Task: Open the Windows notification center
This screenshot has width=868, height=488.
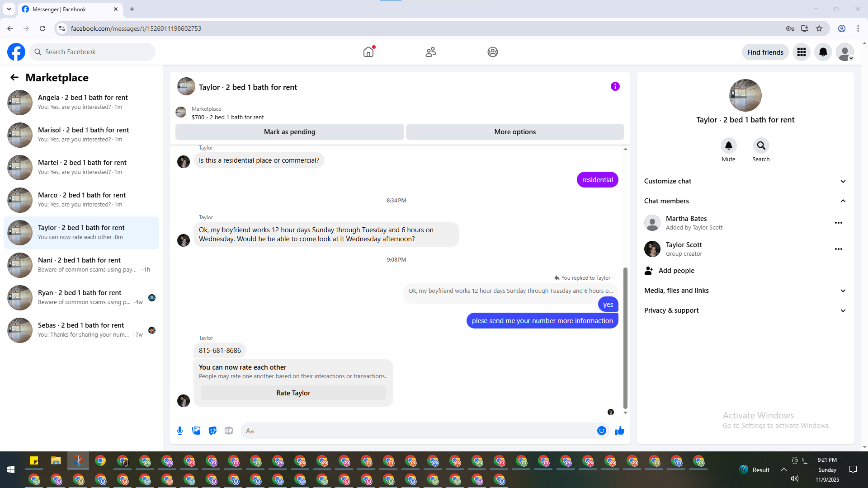Action: tap(853, 470)
